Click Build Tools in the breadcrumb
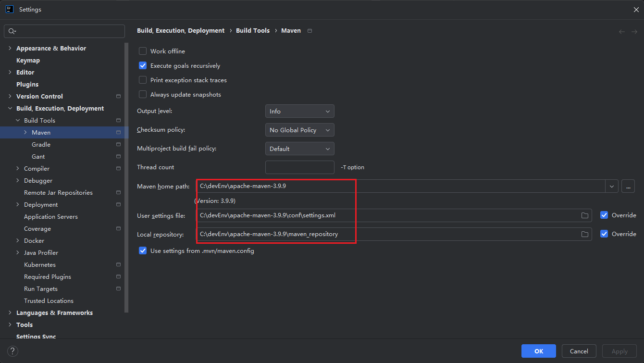Viewport: 644px width, 363px height. tap(253, 31)
